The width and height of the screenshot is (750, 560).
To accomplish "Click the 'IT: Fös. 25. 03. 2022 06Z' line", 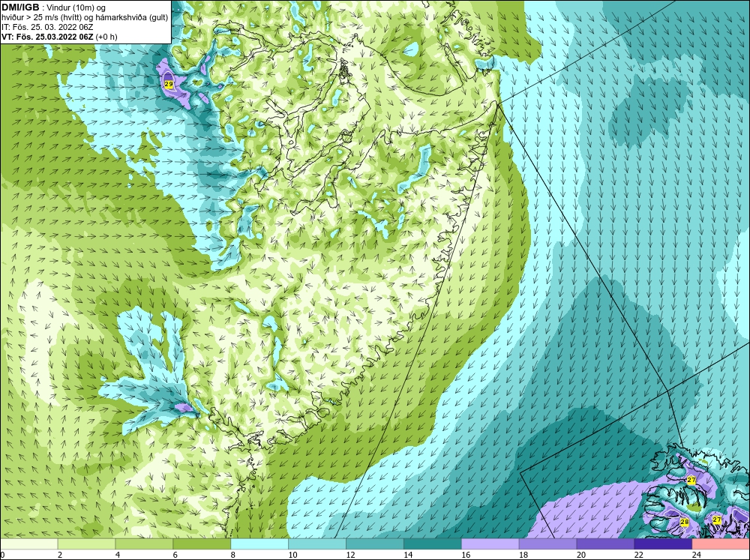I will [47, 27].
